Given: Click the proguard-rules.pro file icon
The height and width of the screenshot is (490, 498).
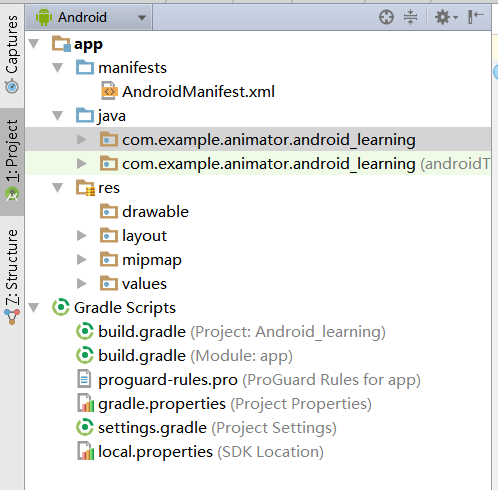Looking at the screenshot, I should 84,379.
